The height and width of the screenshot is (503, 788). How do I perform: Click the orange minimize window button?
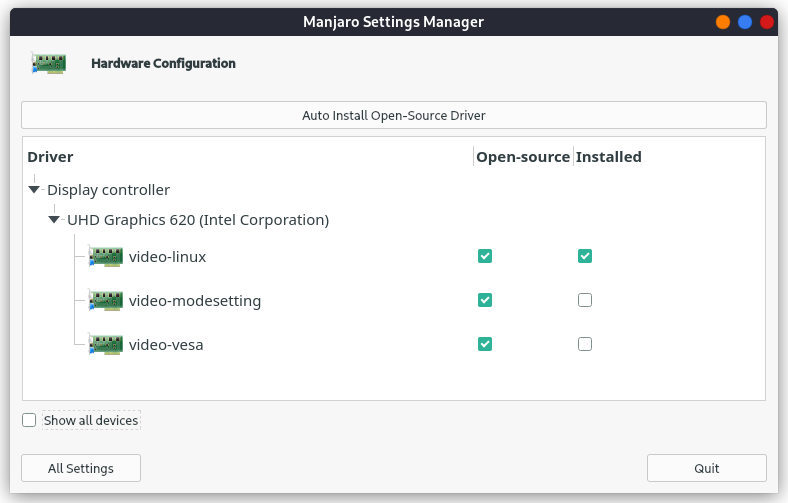click(x=723, y=22)
